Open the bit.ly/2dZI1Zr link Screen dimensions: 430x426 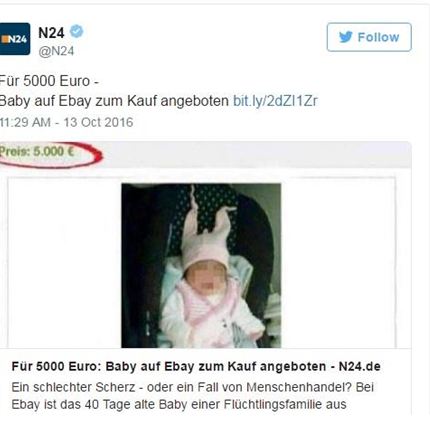pyautogui.click(x=275, y=101)
